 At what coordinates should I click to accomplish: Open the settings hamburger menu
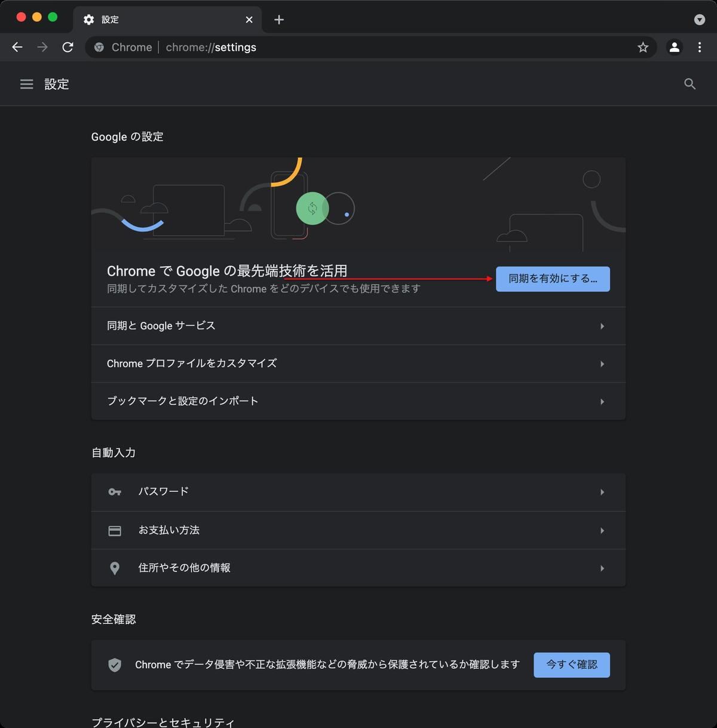(x=27, y=84)
